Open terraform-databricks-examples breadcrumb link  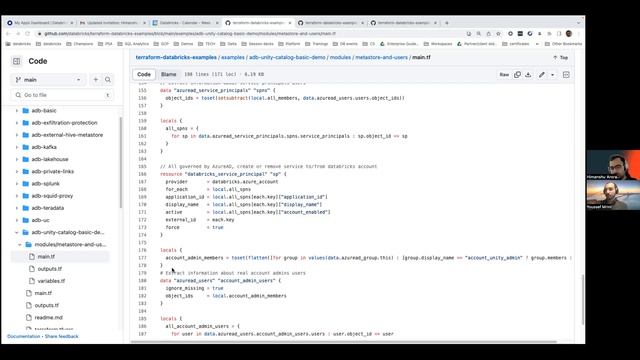tap(176, 58)
